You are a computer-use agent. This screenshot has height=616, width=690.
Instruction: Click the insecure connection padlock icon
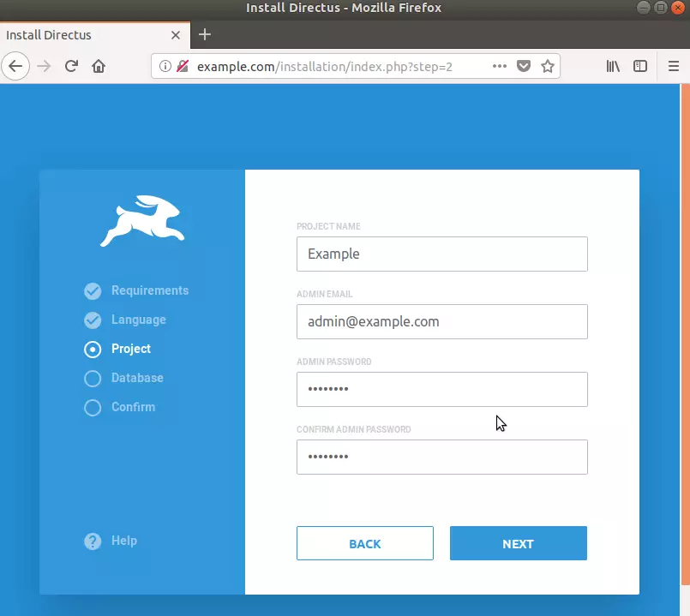[x=183, y=67]
